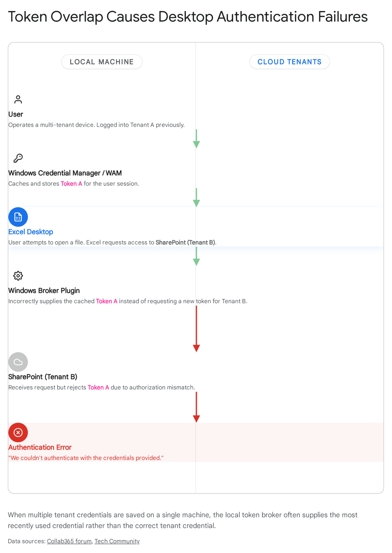Click the gray SharePoint cloud icon

(x=18, y=362)
